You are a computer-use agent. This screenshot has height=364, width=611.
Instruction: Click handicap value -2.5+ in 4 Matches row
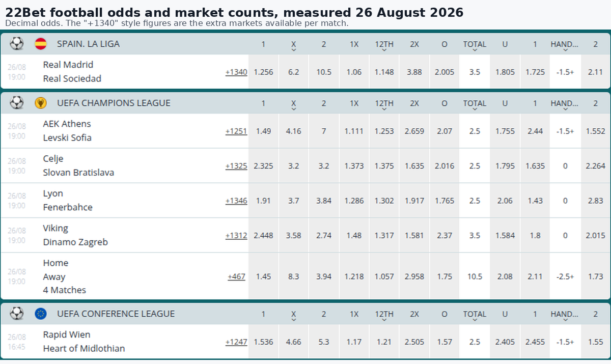coord(565,276)
